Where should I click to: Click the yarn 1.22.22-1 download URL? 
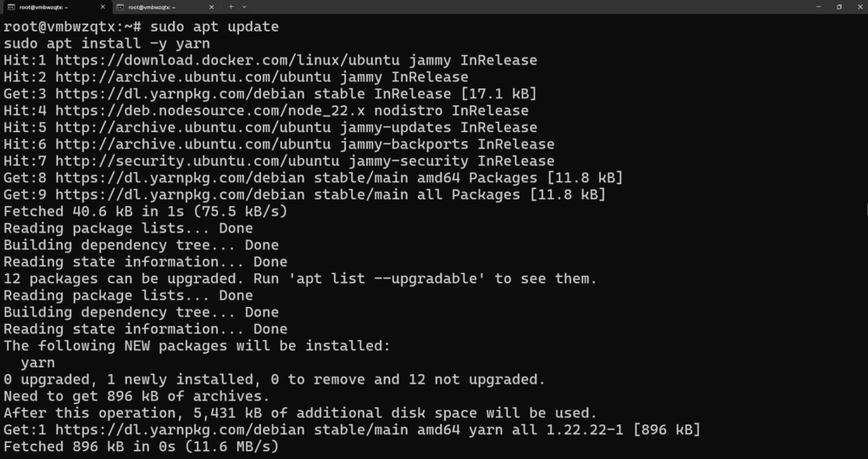click(x=180, y=429)
